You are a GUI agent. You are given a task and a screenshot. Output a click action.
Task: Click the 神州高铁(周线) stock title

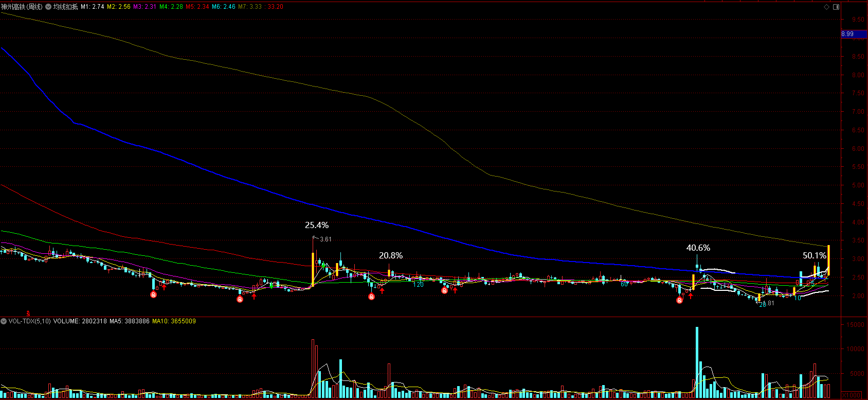click(x=22, y=7)
